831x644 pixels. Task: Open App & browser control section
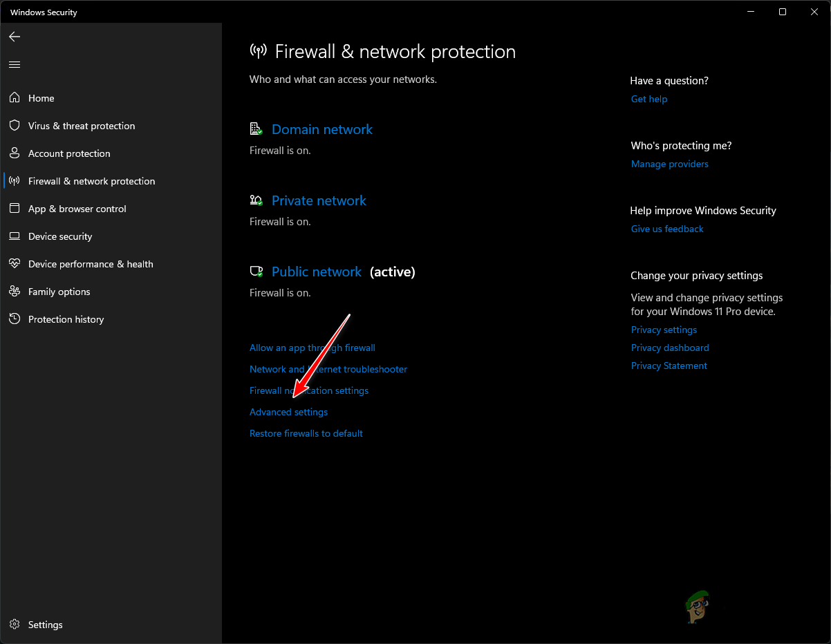click(77, 209)
